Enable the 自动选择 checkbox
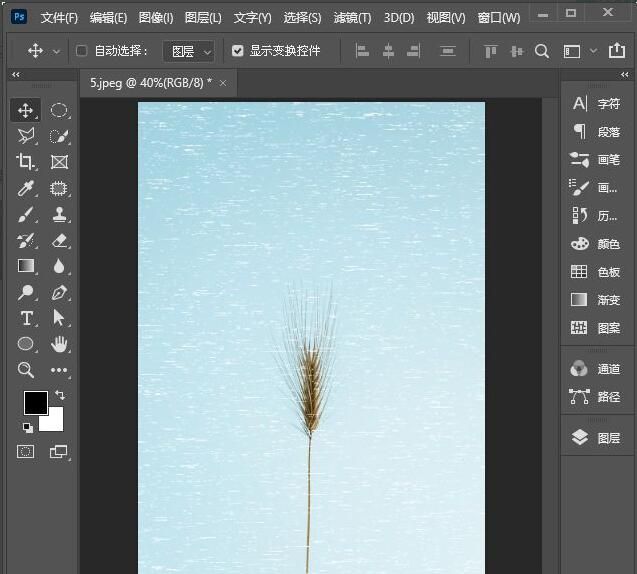637x574 pixels. point(82,51)
